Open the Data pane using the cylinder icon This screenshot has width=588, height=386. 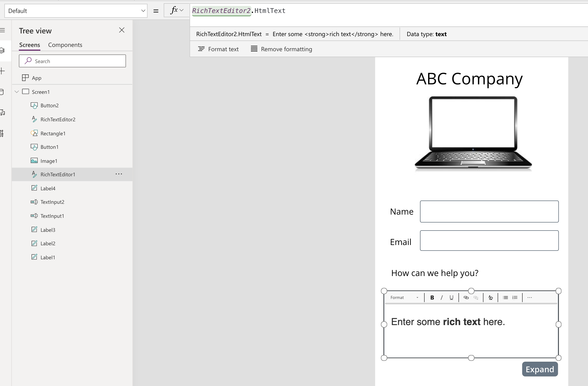[x=3, y=92]
